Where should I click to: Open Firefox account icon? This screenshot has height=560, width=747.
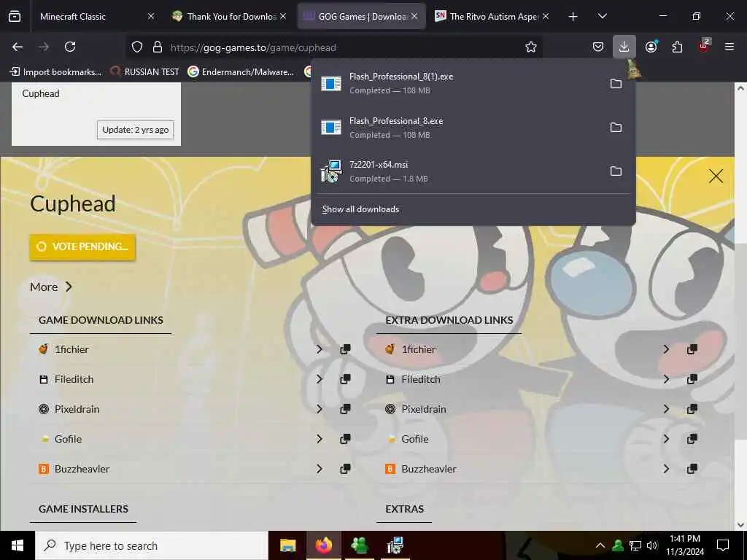click(651, 47)
